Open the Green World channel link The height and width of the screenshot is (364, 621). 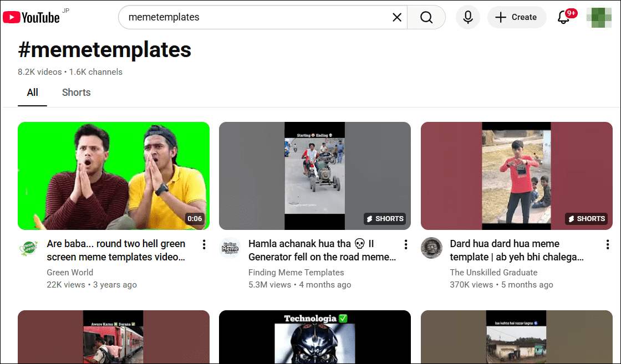[x=70, y=272]
